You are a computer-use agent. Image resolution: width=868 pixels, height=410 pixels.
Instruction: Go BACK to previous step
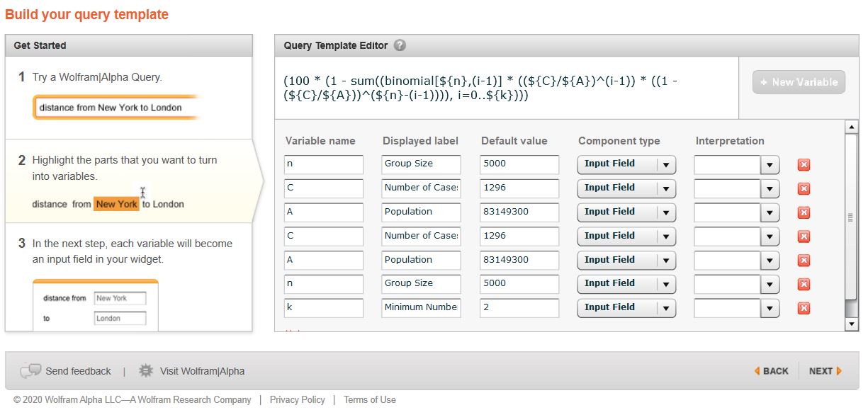point(771,371)
